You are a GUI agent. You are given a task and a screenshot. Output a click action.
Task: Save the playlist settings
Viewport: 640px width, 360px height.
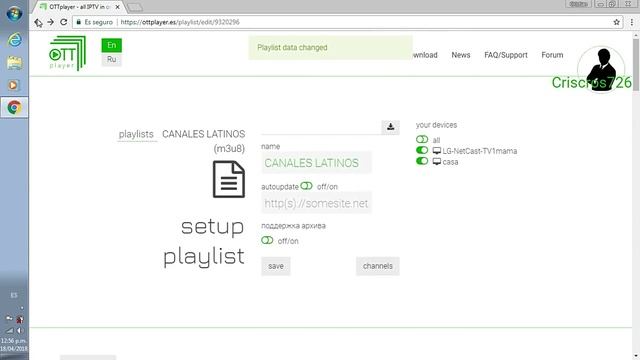(x=276, y=266)
